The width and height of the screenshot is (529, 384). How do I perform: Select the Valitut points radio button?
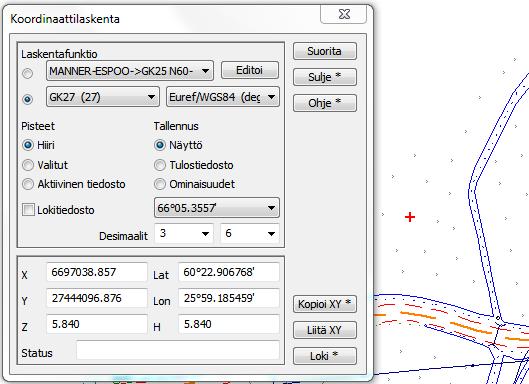[28, 165]
